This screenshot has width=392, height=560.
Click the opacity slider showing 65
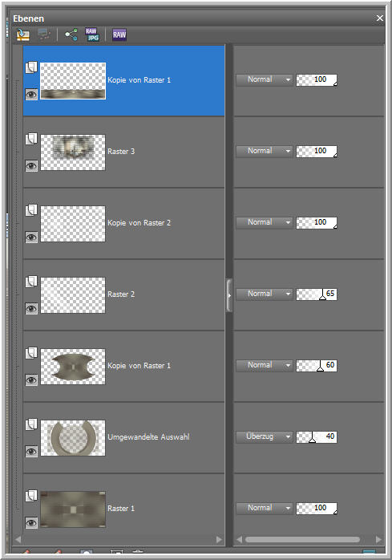click(317, 294)
